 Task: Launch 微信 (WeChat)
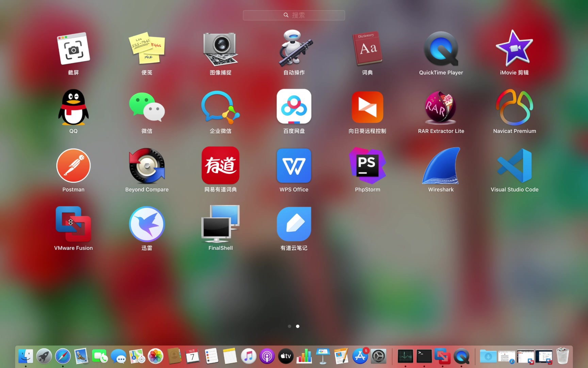click(x=147, y=107)
